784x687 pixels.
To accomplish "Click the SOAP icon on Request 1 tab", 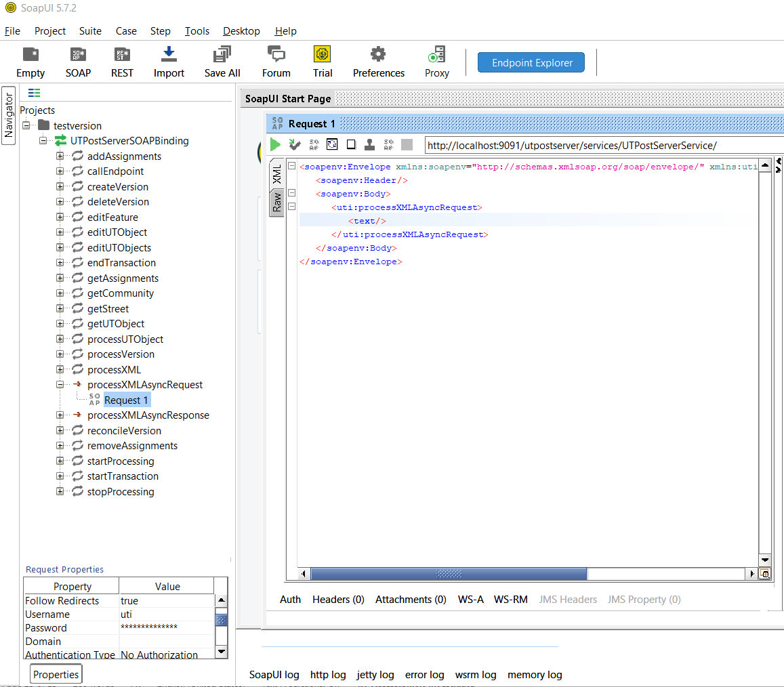I will pyautogui.click(x=278, y=123).
